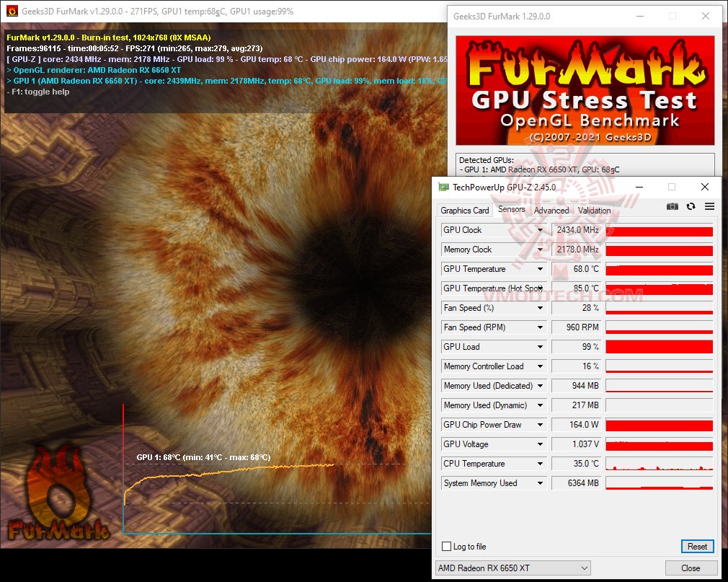Image resolution: width=728 pixels, height=582 pixels.
Task: Click the red GPU Load bar graph
Action: (x=659, y=346)
